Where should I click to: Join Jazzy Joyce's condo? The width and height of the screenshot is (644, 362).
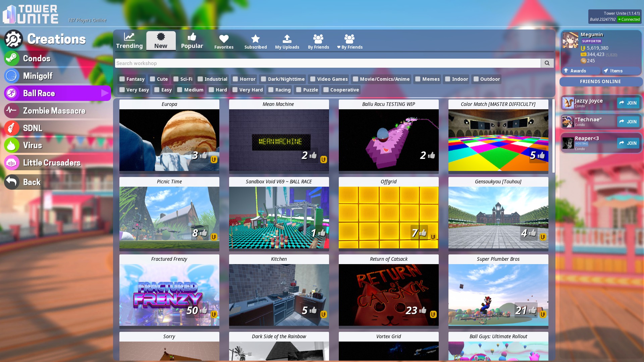[x=628, y=103]
